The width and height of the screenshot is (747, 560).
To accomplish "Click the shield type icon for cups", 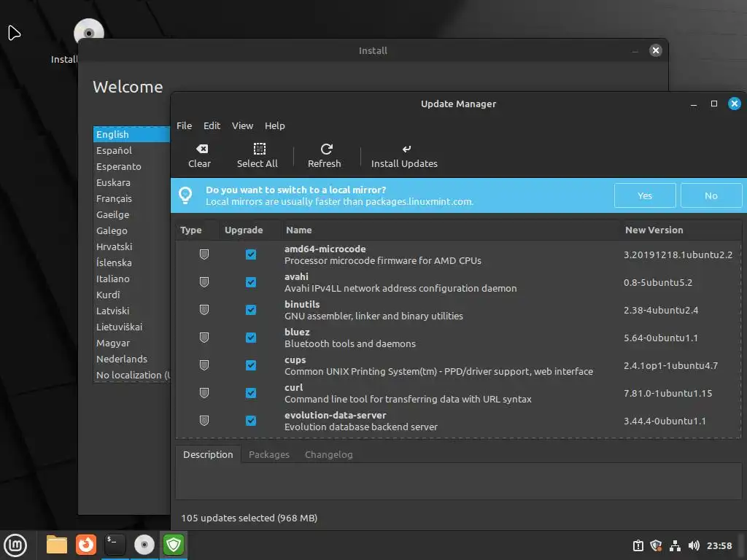I will pos(204,365).
